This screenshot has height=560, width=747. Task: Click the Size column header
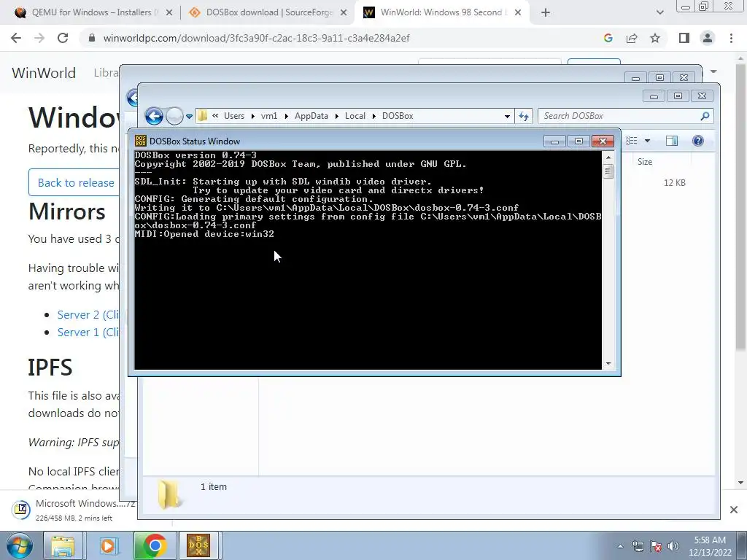click(645, 162)
